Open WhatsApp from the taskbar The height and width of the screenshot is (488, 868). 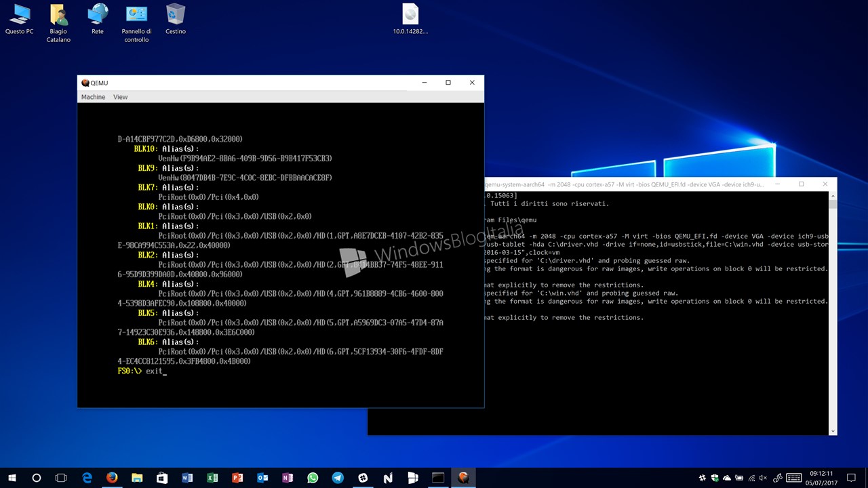pos(313,478)
